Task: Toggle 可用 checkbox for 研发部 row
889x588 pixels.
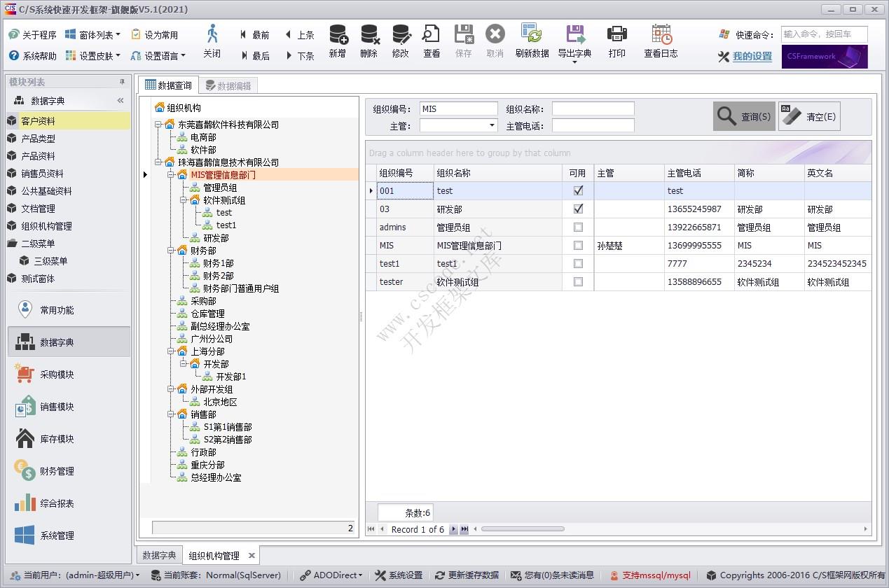Action: click(578, 209)
